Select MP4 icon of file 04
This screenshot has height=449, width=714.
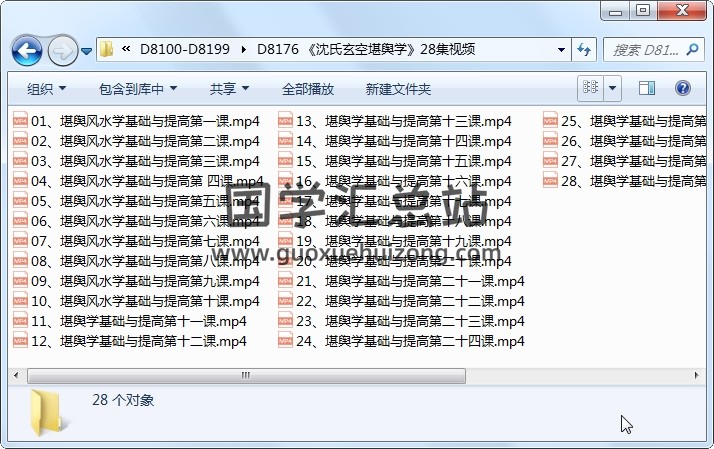[20, 181]
